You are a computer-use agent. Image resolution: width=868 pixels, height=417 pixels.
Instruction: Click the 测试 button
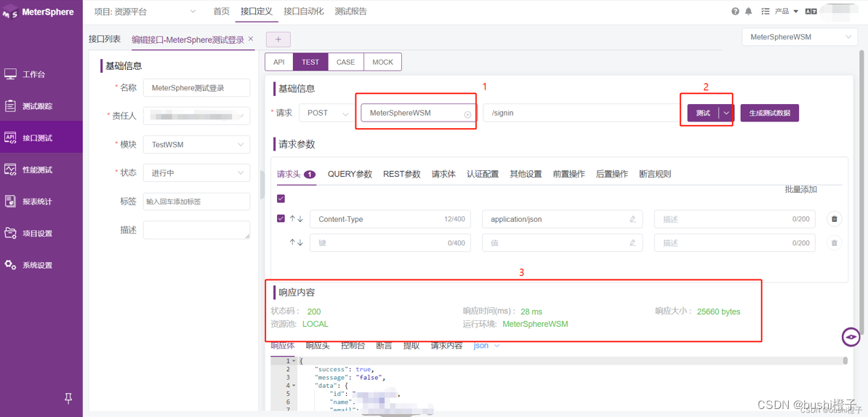point(703,113)
